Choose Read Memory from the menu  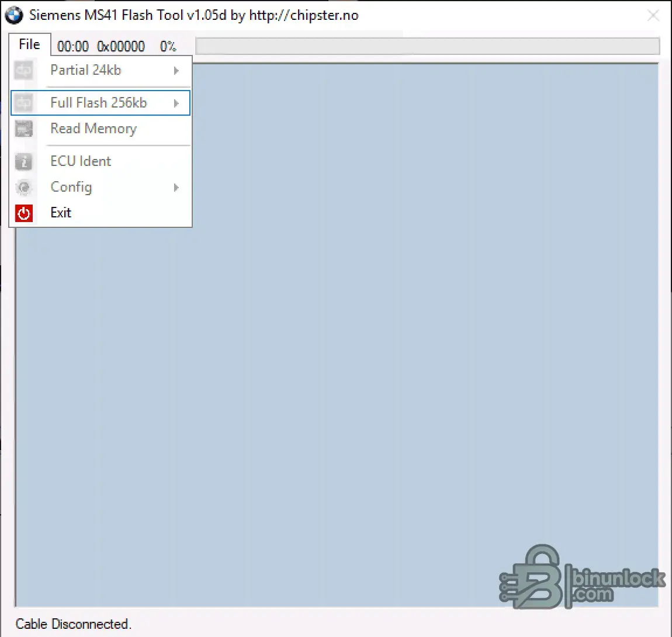click(x=101, y=129)
